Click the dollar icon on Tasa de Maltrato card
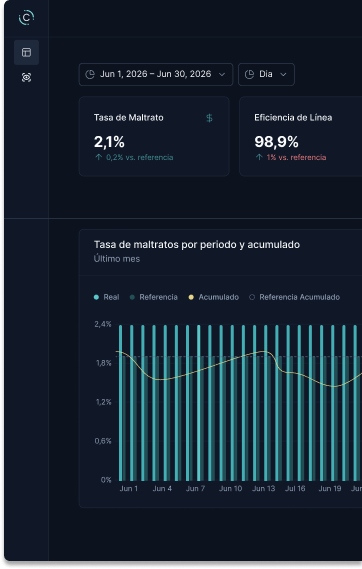 209,118
